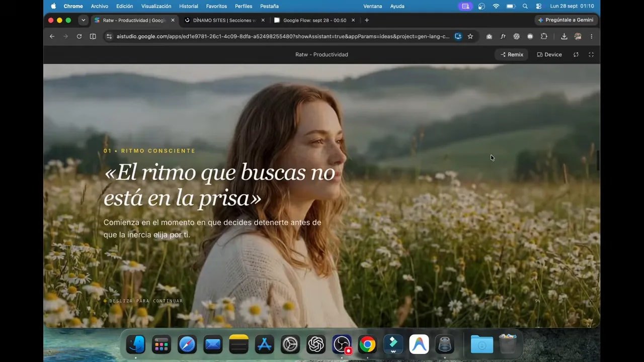Toggle the Chrome side panel icon
Image resolution: width=644 pixels, height=362 pixels.
93,36
